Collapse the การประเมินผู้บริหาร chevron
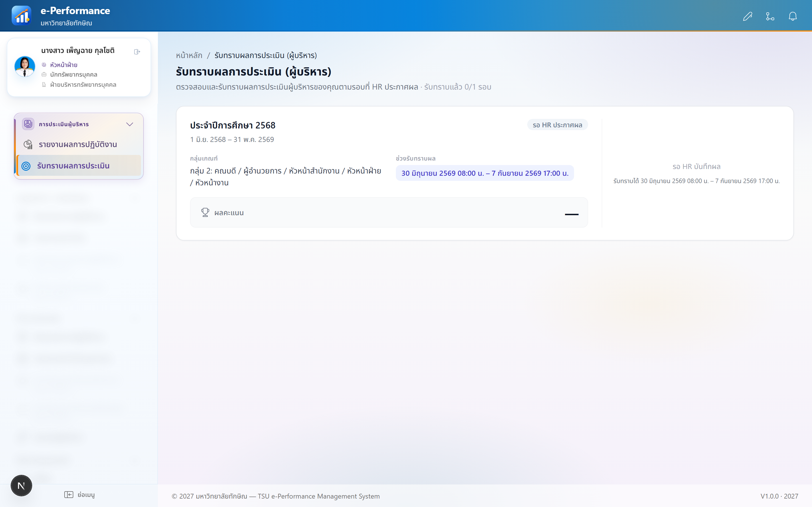The image size is (812, 507). pos(129,124)
